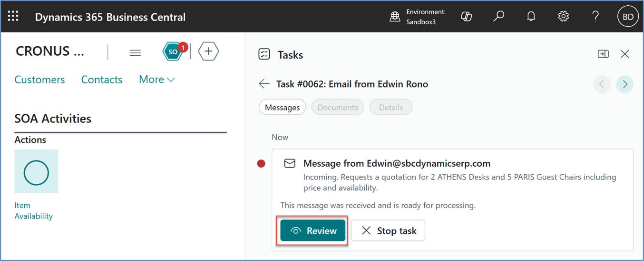Click the Actions subheading
Screen dimensions: 644x261
coord(30,140)
